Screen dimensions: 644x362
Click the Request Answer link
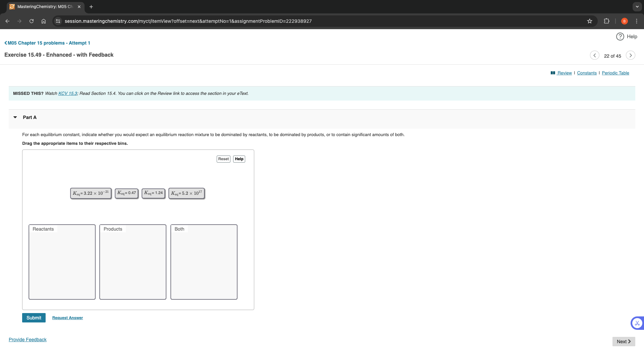[67, 317]
